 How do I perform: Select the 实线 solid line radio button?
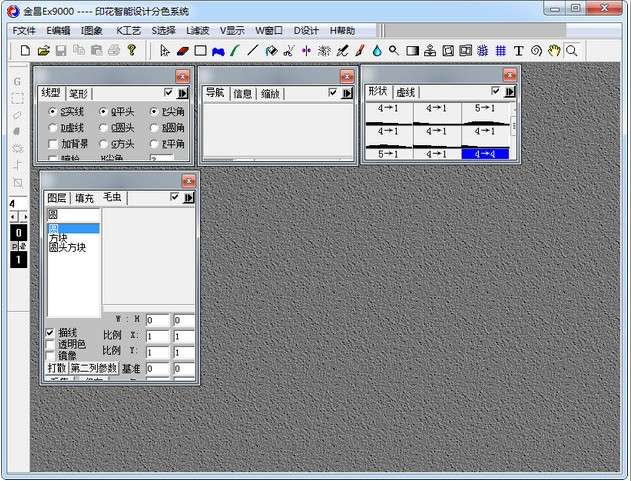pos(53,112)
